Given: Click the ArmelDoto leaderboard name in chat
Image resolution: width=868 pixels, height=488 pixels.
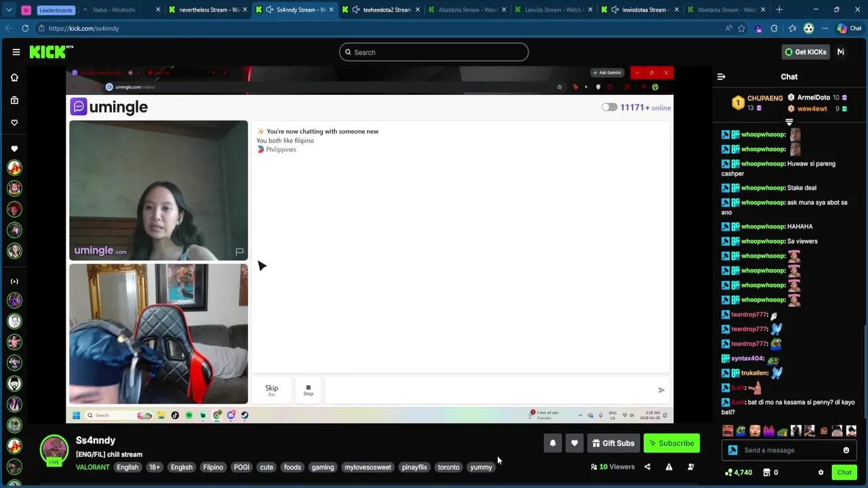Looking at the screenshot, I should tap(813, 98).
